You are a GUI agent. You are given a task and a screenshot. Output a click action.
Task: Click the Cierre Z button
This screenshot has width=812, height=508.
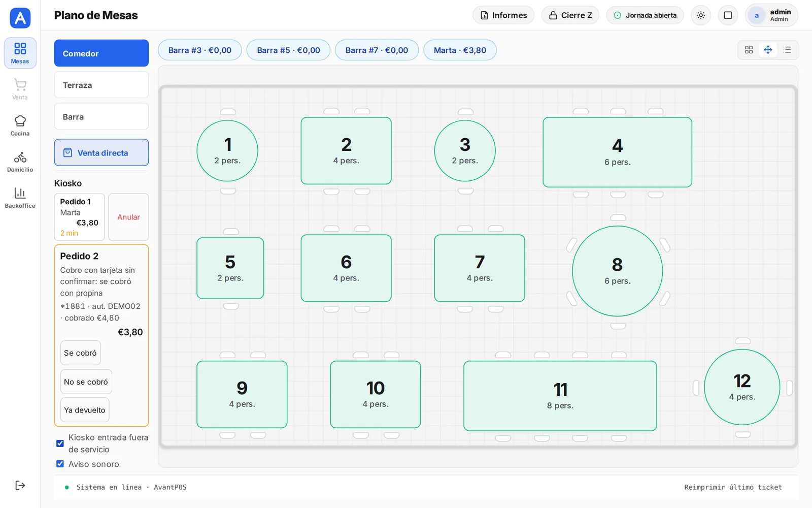(x=570, y=15)
